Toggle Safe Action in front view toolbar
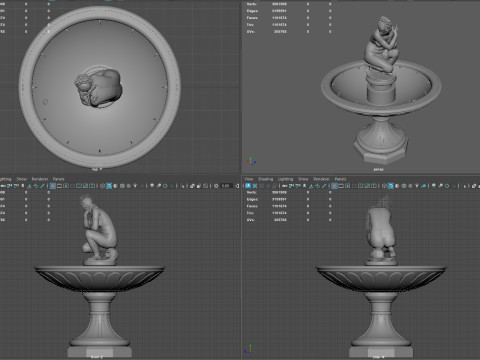 [x=85, y=186]
